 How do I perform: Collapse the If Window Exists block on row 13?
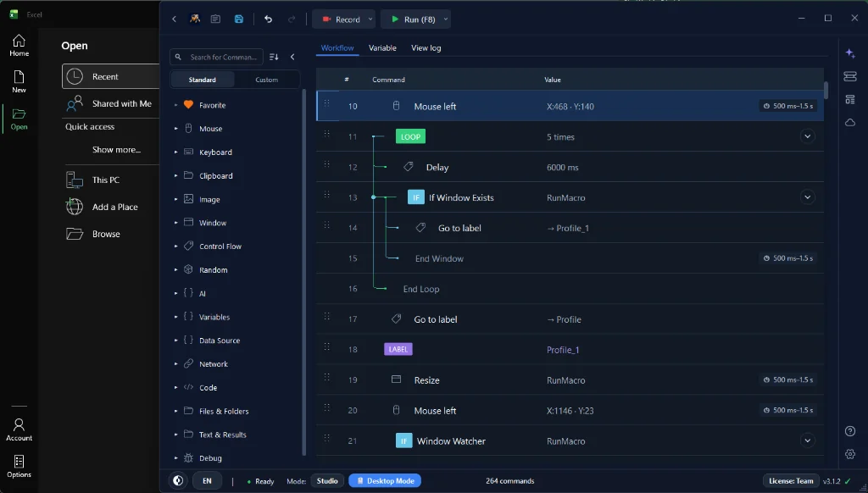807,197
